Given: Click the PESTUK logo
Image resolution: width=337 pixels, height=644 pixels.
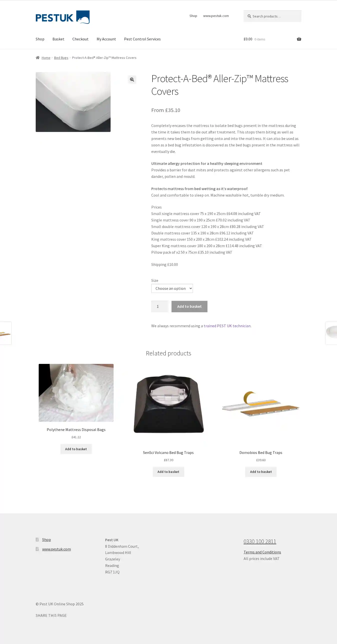Looking at the screenshot, I should coord(63,17).
